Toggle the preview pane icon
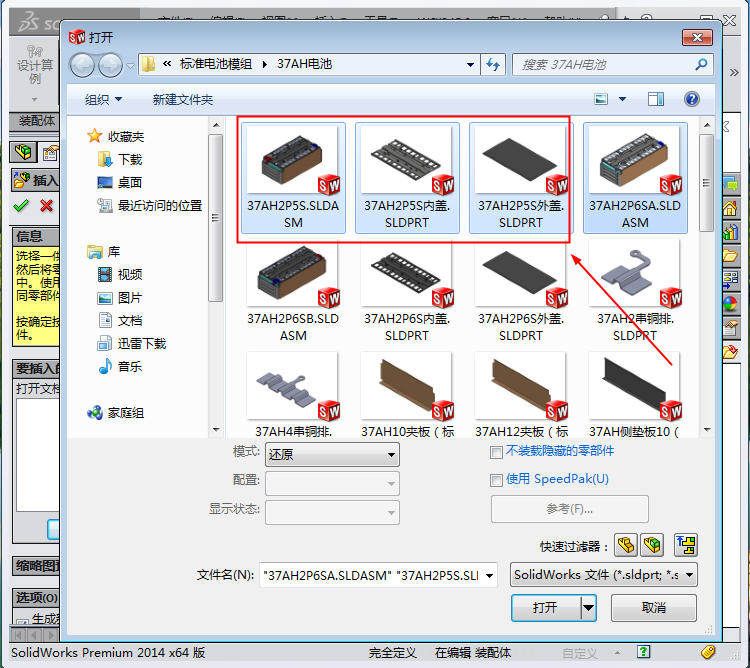Image resolution: width=750 pixels, height=668 pixels. pos(656,99)
